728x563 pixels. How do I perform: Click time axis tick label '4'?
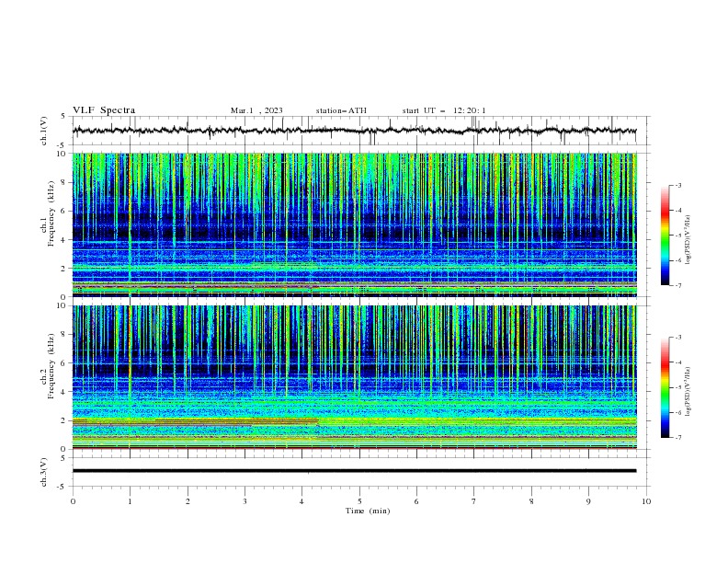coord(301,501)
